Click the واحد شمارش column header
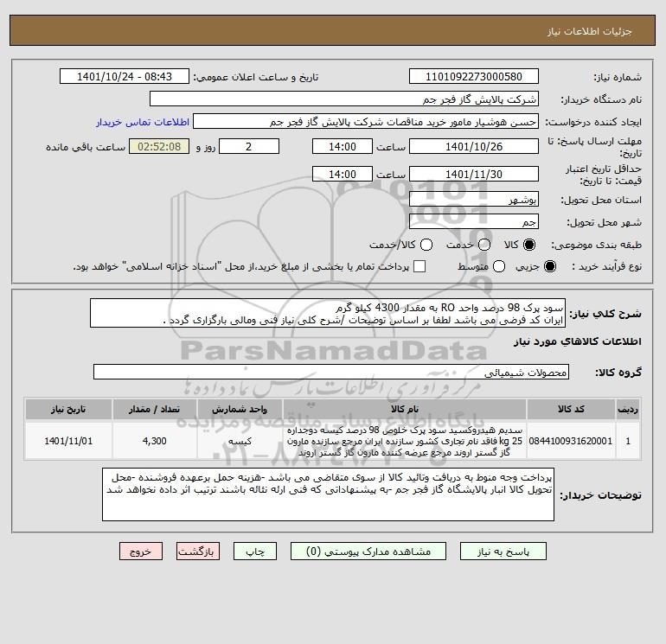This screenshot has height=644, width=666. tap(240, 409)
